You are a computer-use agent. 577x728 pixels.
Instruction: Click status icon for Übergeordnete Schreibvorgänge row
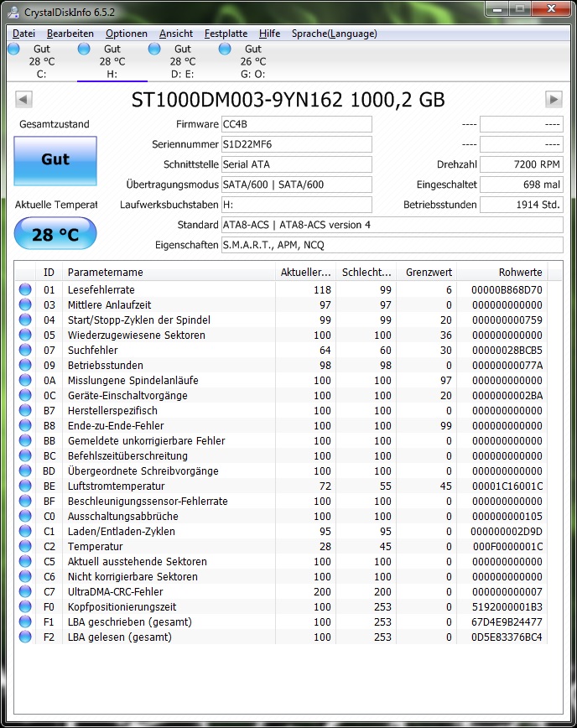(x=25, y=471)
